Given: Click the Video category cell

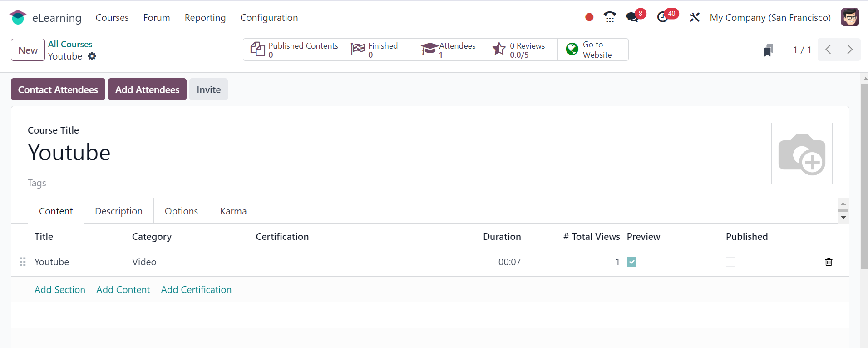Looking at the screenshot, I should [x=144, y=262].
